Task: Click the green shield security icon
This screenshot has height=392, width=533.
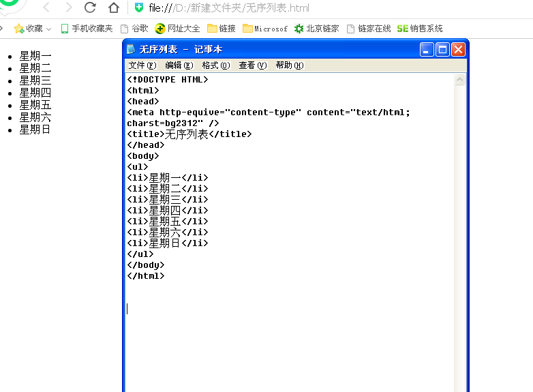Action: point(138,7)
